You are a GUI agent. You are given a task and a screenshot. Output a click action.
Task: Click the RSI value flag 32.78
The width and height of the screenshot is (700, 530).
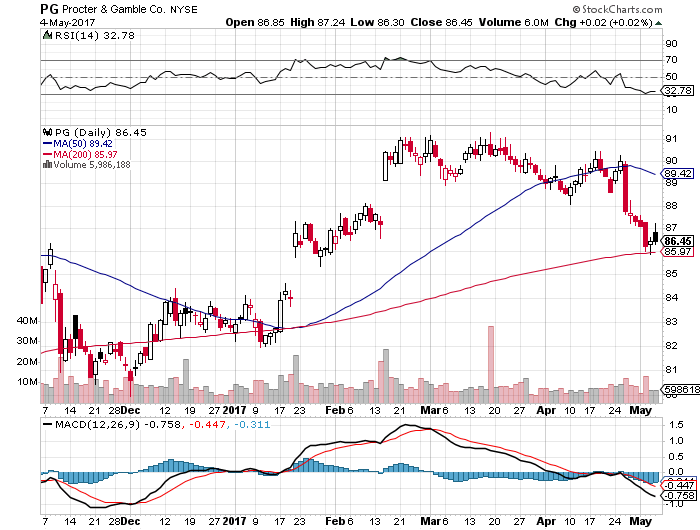(678, 91)
